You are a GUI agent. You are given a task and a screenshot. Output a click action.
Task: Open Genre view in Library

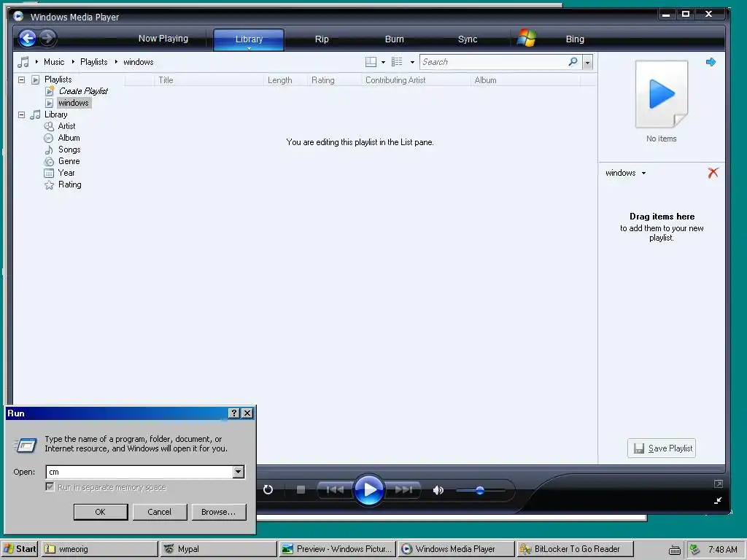(69, 161)
